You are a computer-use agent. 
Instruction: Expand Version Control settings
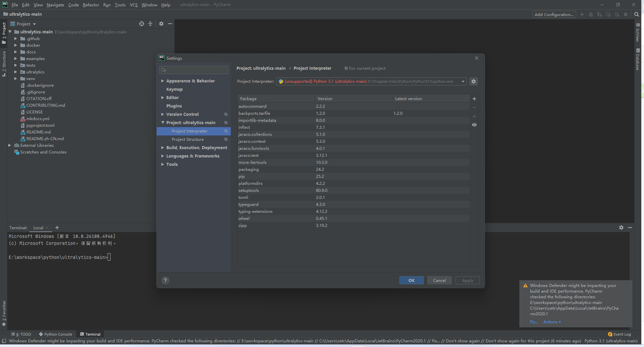coord(162,114)
